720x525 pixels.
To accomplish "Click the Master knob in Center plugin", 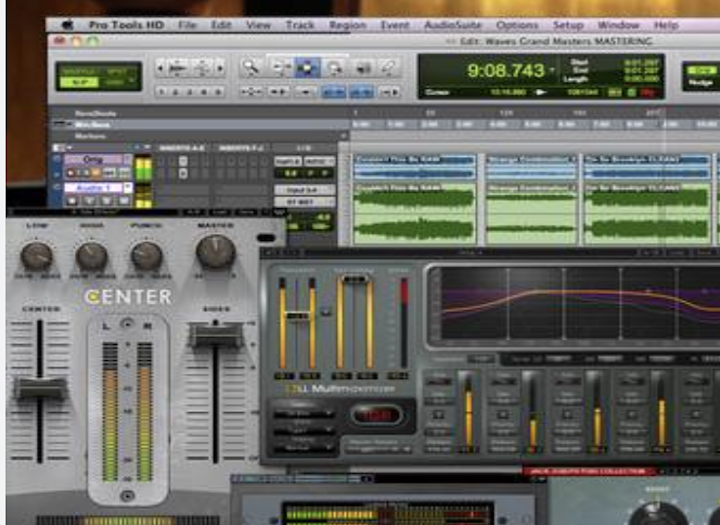I will point(215,252).
